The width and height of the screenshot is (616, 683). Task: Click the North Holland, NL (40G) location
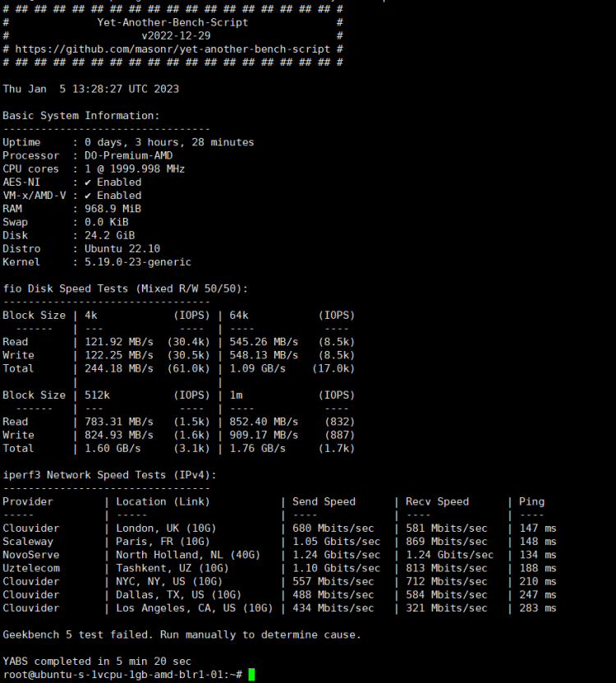pyautogui.click(x=184, y=555)
